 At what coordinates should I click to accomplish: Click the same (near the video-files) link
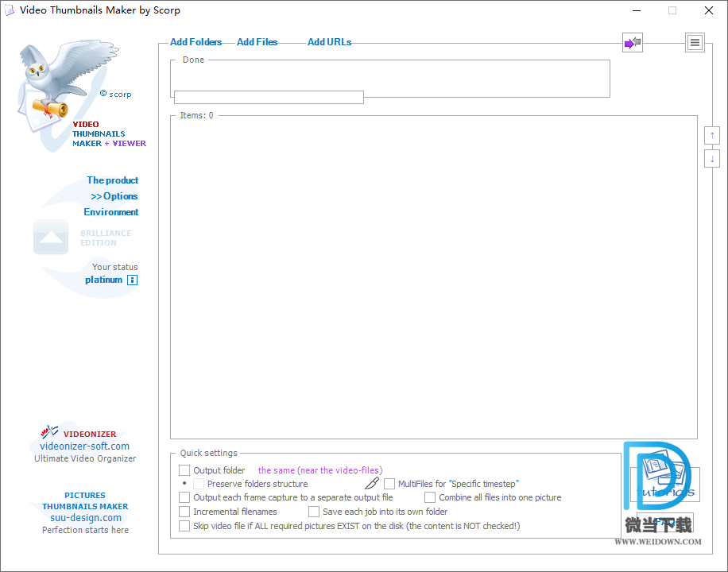[x=320, y=470]
